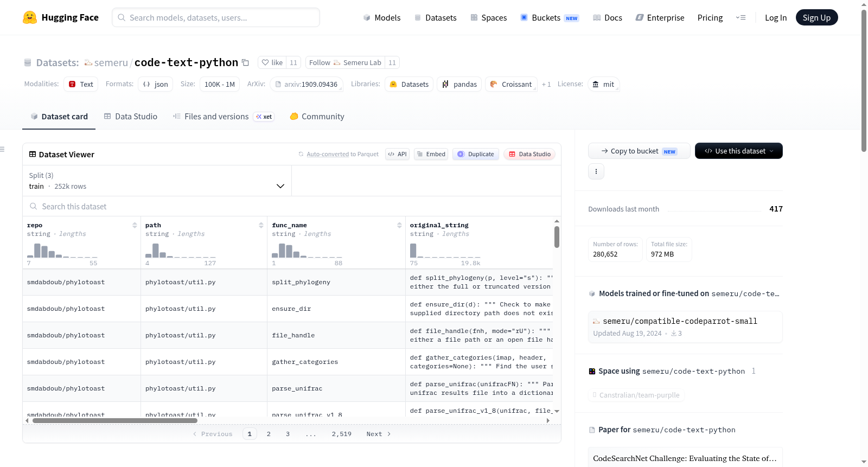Click the Embed button
This screenshot has height=467, width=868.
431,154
